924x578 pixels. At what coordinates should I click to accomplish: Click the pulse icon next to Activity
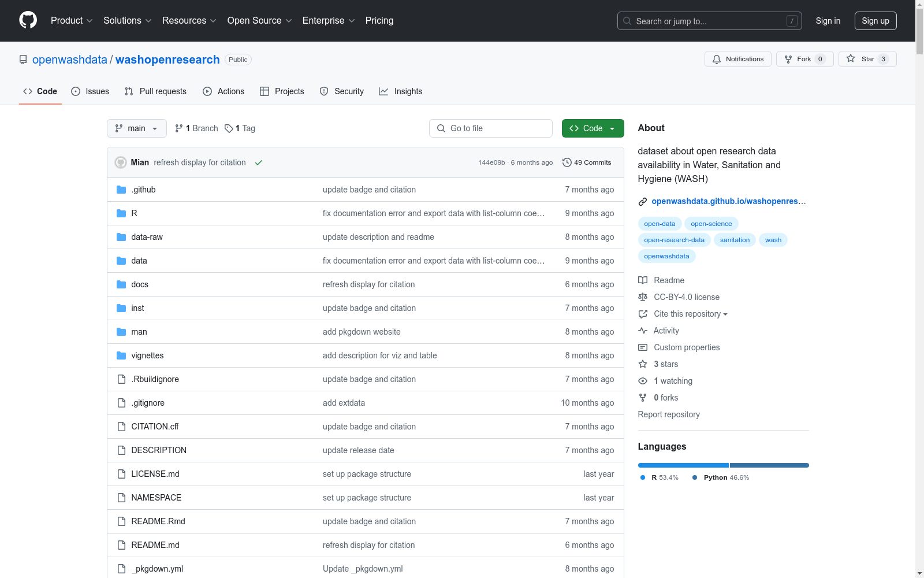coord(643,331)
